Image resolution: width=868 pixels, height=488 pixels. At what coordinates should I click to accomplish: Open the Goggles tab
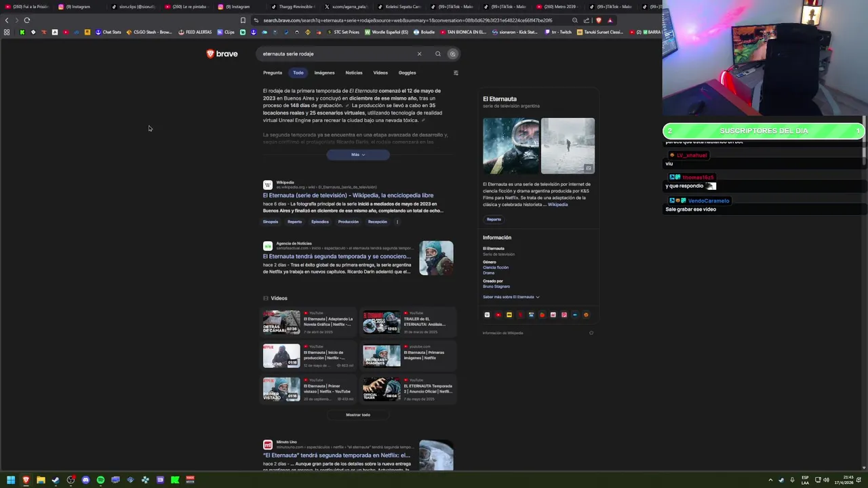pyautogui.click(x=407, y=73)
